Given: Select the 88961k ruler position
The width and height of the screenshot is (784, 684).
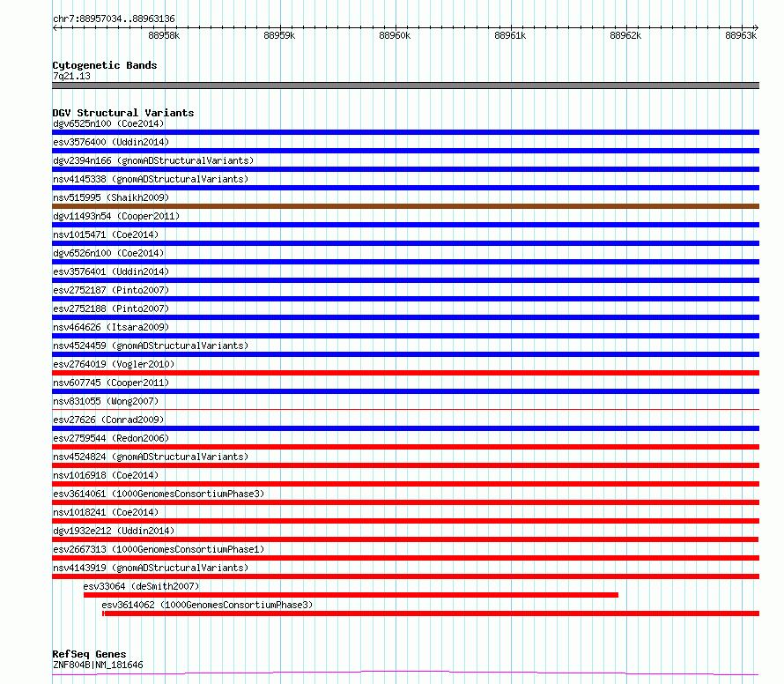Looking at the screenshot, I should [x=510, y=35].
